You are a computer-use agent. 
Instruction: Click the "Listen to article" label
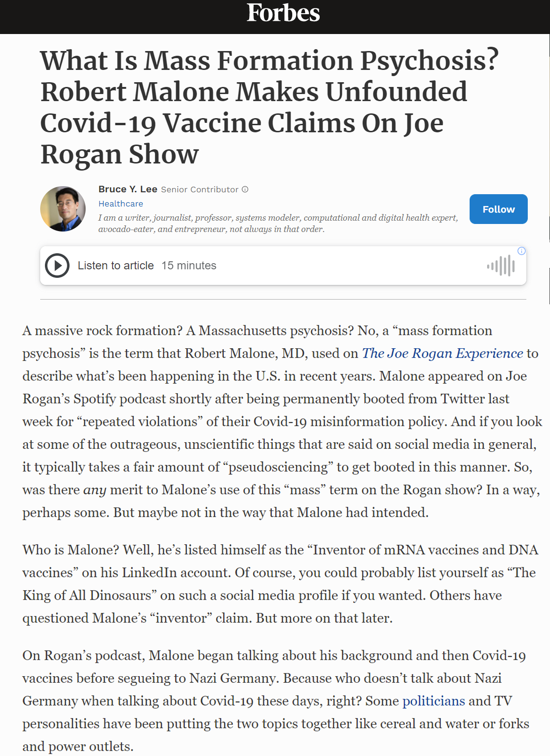116,266
